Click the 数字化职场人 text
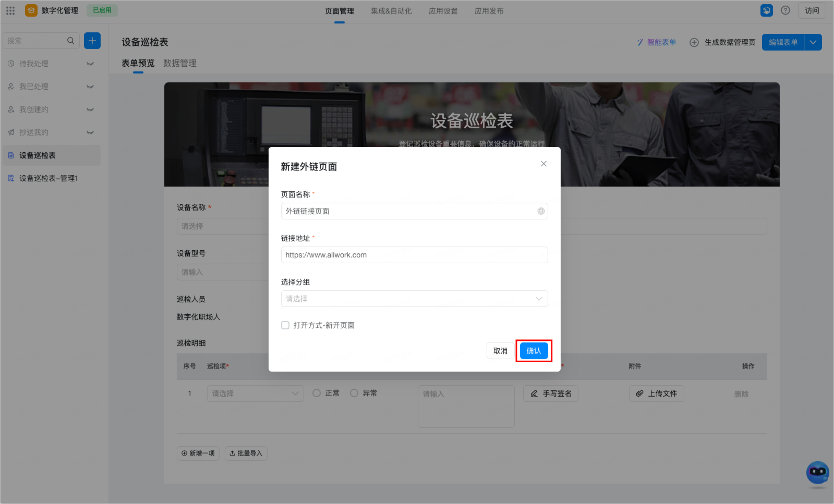The width and height of the screenshot is (834, 504). (x=199, y=317)
